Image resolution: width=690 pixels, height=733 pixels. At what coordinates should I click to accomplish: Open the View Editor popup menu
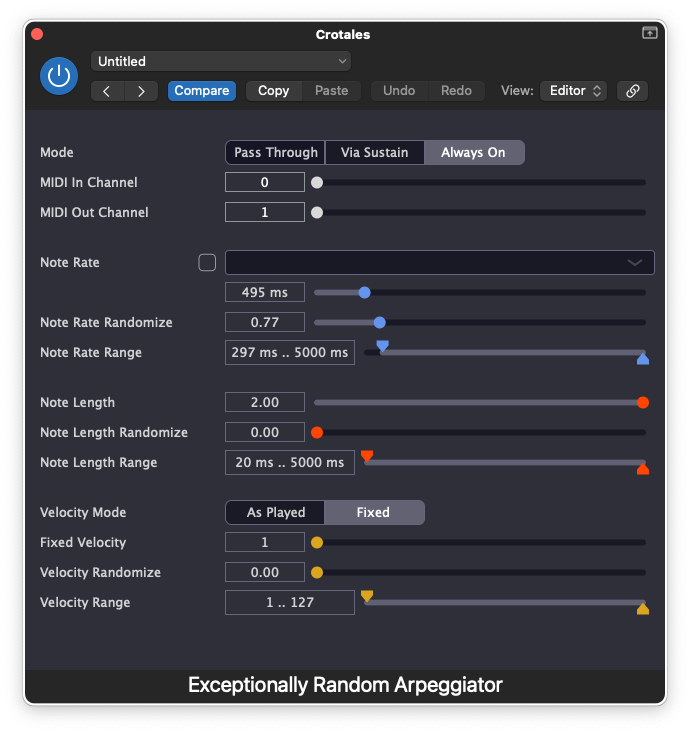[x=574, y=91]
